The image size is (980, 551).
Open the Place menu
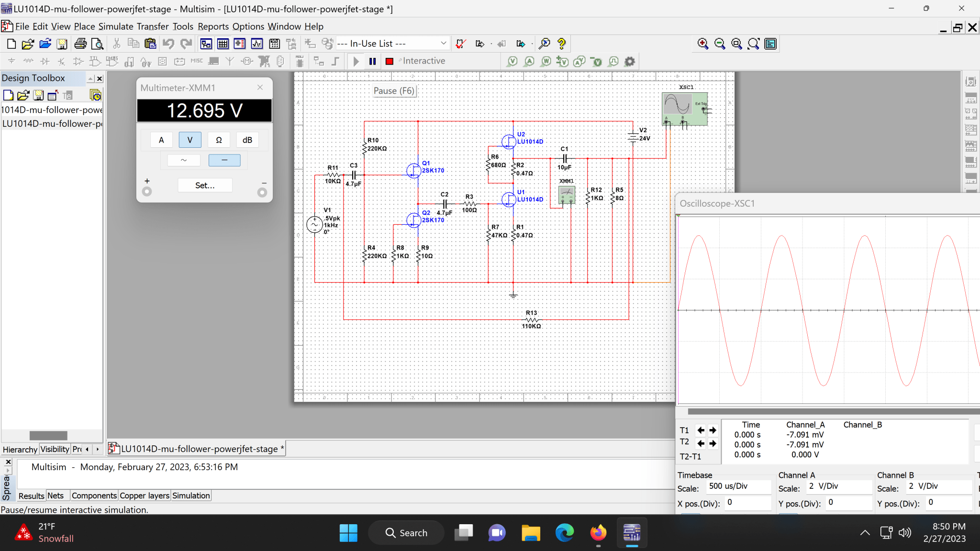point(84,27)
